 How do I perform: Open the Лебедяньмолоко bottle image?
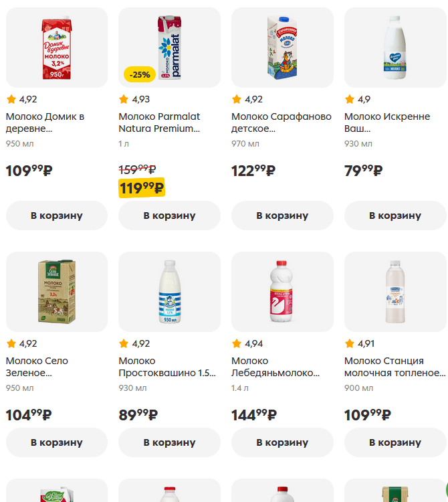click(x=282, y=292)
